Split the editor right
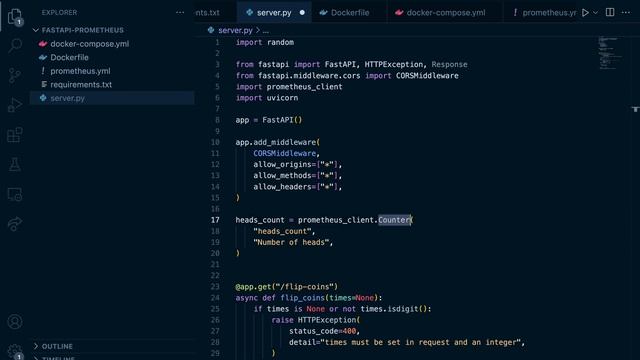Image resolution: width=640 pixels, height=360 pixels. click(x=610, y=12)
